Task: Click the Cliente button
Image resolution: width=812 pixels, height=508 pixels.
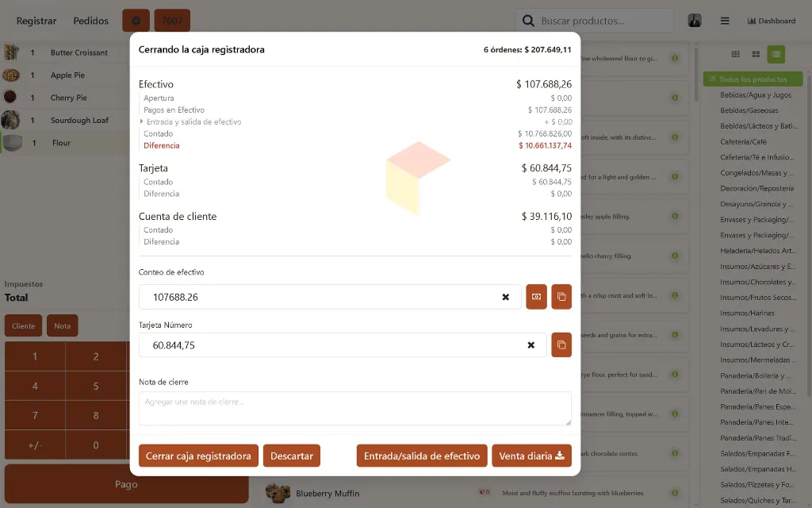Action: [23, 325]
